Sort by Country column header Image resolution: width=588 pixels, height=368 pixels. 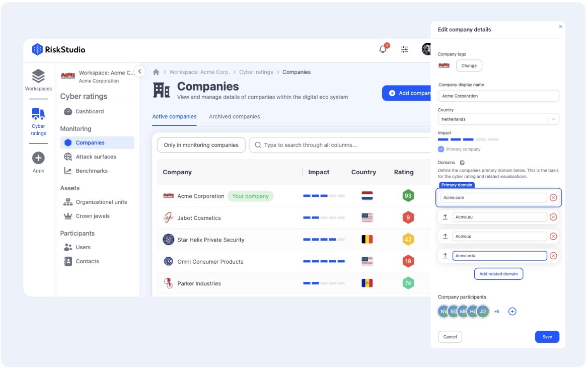(x=364, y=172)
